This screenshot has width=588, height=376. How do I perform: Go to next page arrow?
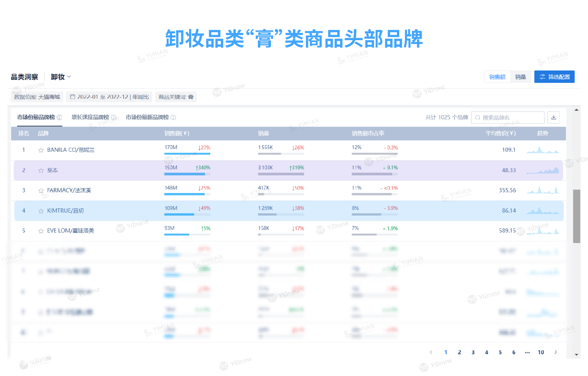556,352
